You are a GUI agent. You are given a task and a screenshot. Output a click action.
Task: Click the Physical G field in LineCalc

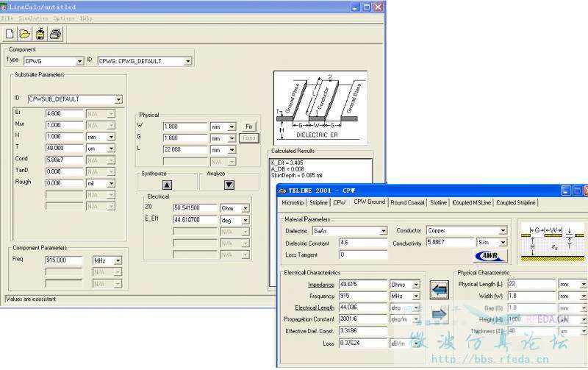pos(185,138)
